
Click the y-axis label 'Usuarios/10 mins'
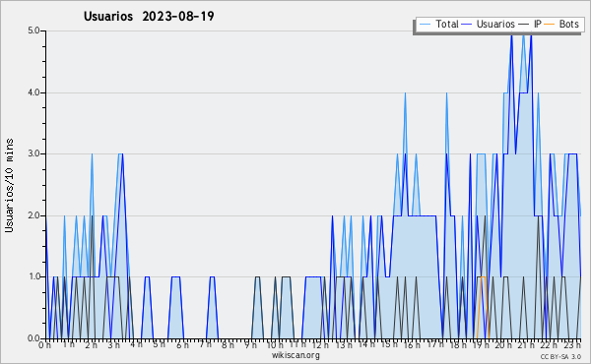[x=9, y=186]
